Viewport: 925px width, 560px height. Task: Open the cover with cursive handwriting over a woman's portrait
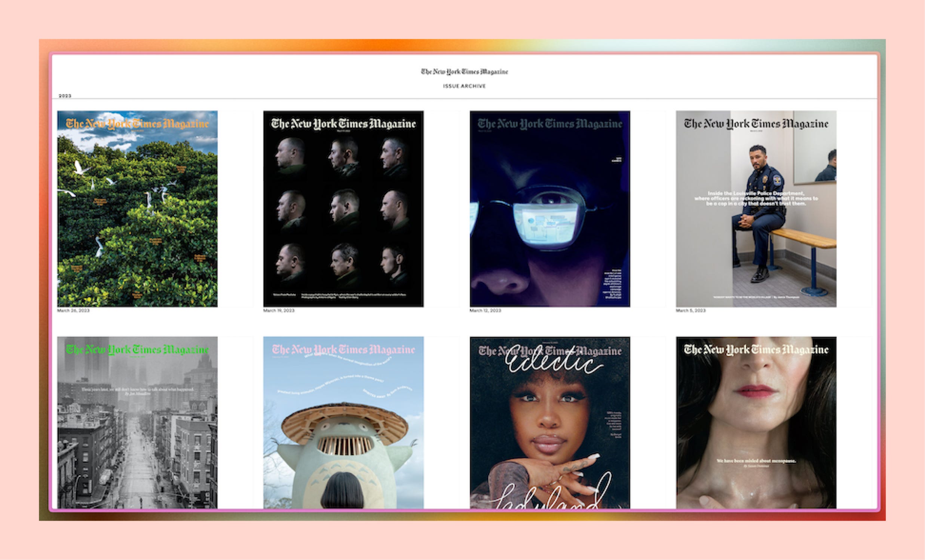[550, 423]
